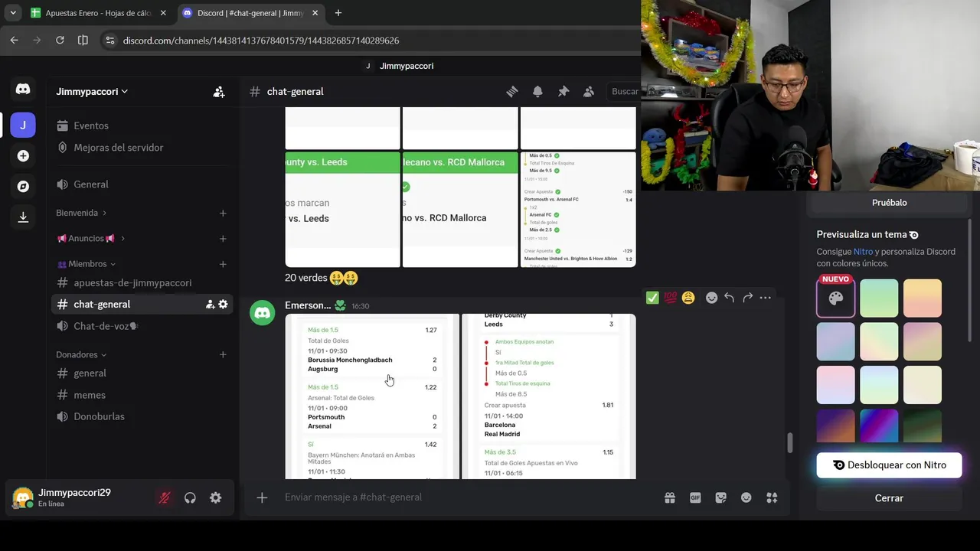Add the check mark reaction to the message
This screenshot has height=551, width=980.
tap(652, 298)
